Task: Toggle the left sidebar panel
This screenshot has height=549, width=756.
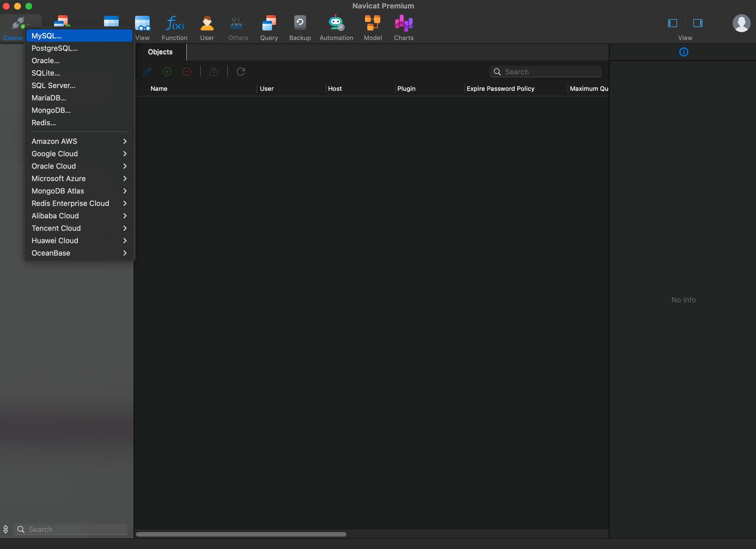Action: (x=672, y=23)
